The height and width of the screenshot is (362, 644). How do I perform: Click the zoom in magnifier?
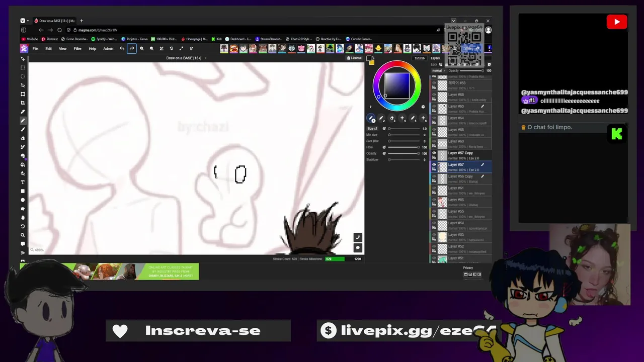tap(142, 49)
